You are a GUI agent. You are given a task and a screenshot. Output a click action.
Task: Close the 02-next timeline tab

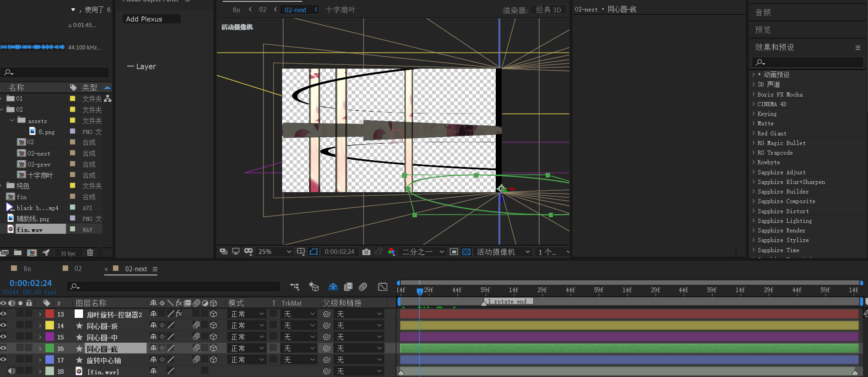(x=106, y=269)
